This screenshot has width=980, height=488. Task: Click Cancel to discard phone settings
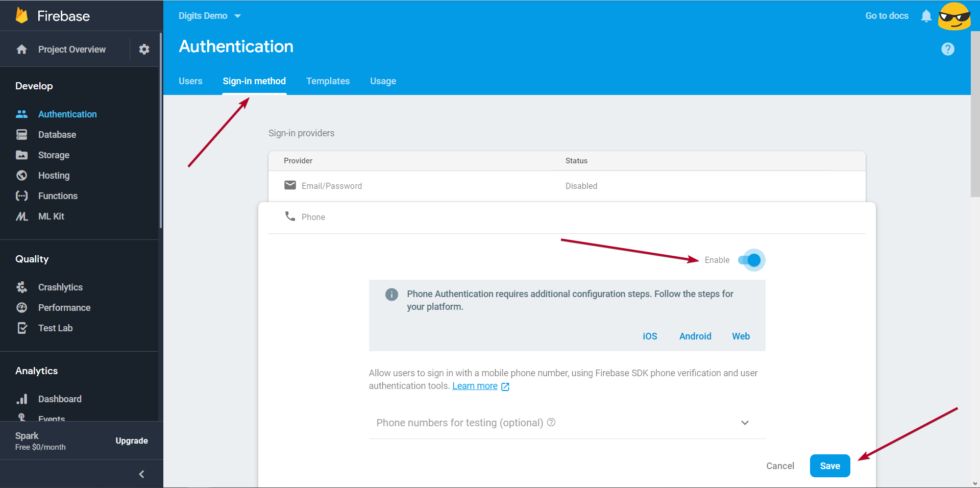click(x=780, y=466)
